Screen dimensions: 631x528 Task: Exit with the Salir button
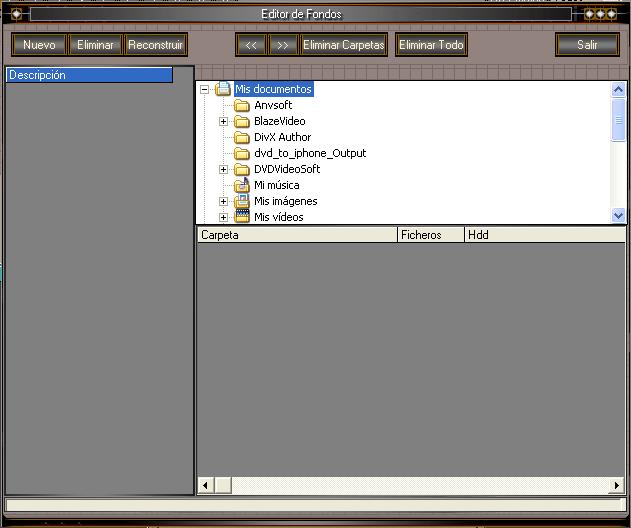[x=587, y=45]
